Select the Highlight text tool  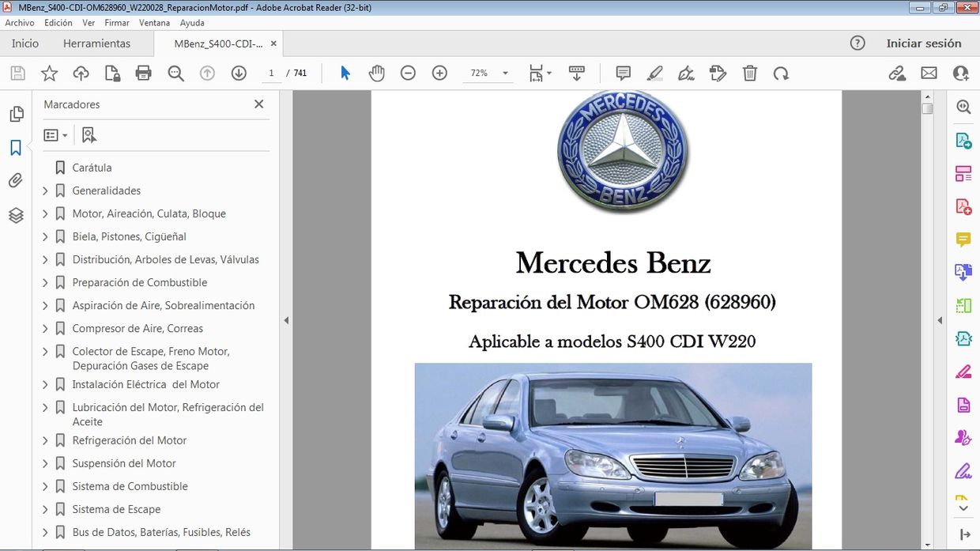[x=654, y=73]
